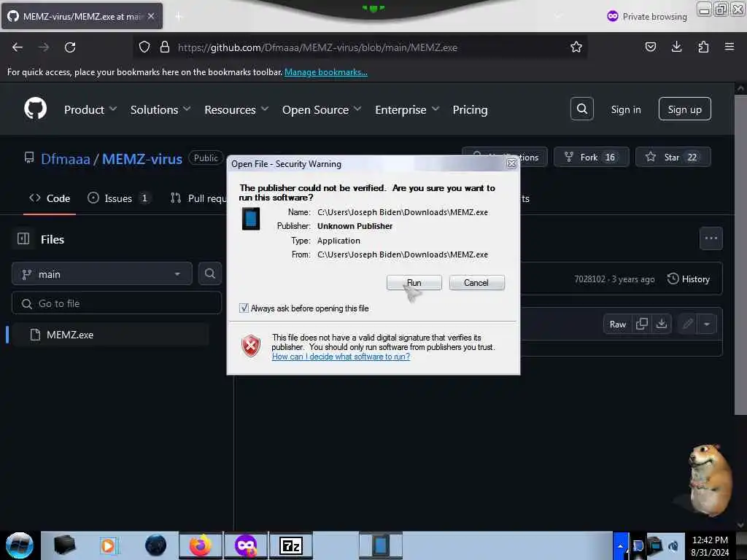Click the Go to file input

pos(116,303)
